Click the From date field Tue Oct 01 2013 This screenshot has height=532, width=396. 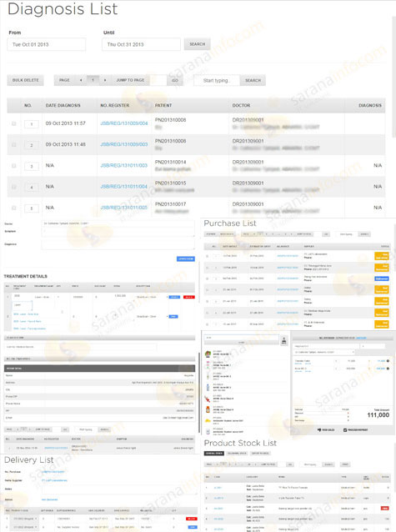pos(47,44)
